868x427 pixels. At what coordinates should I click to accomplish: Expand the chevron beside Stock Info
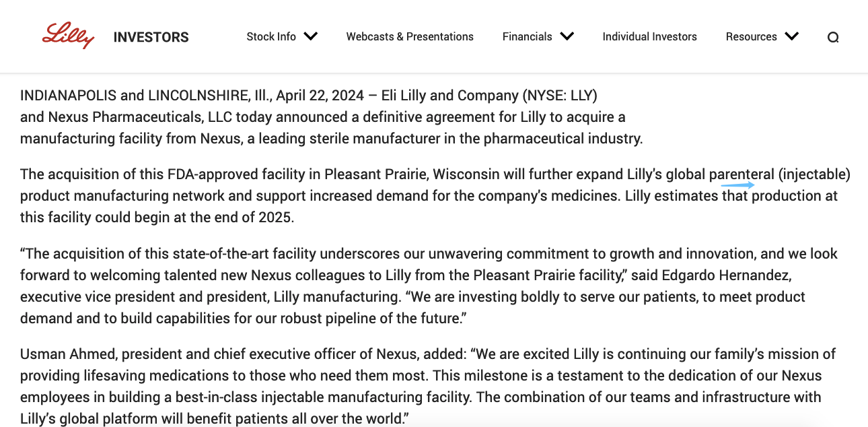pyautogui.click(x=310, y=36)
